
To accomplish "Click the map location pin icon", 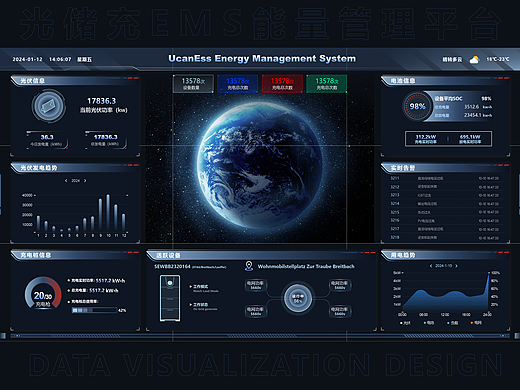I will click(x=249, y=266).
